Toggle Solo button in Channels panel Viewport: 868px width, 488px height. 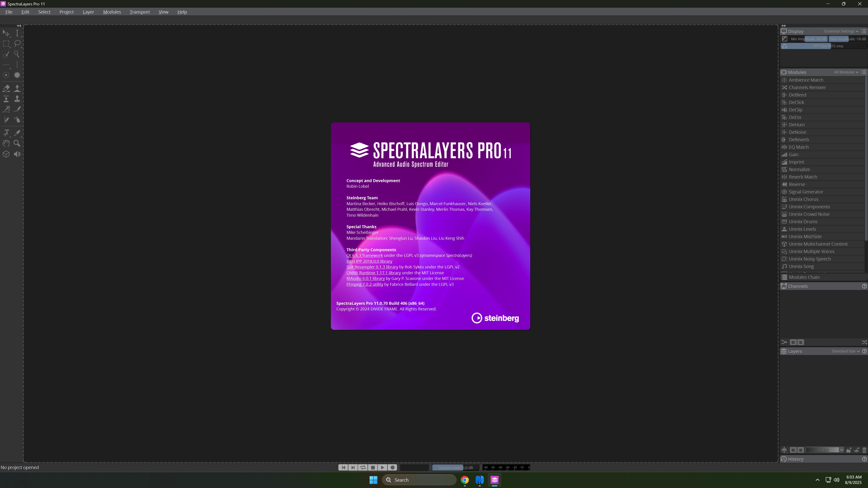801,342
